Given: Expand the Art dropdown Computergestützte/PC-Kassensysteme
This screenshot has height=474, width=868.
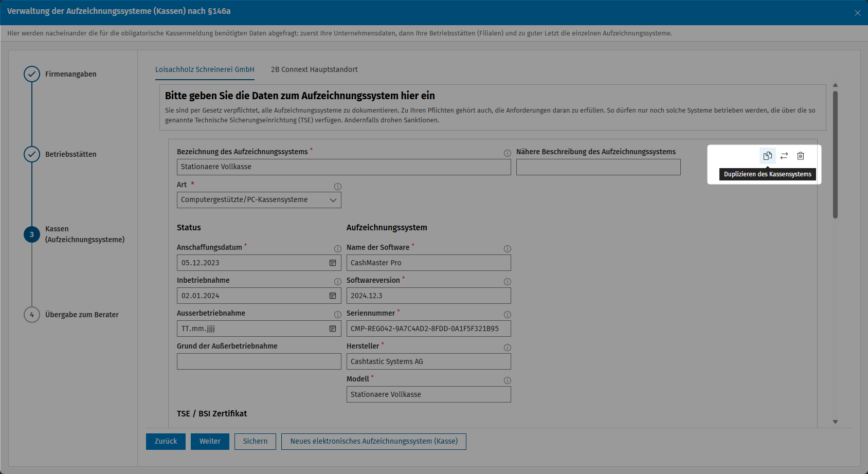Looking at the screenshot, I should pos(259,200).
